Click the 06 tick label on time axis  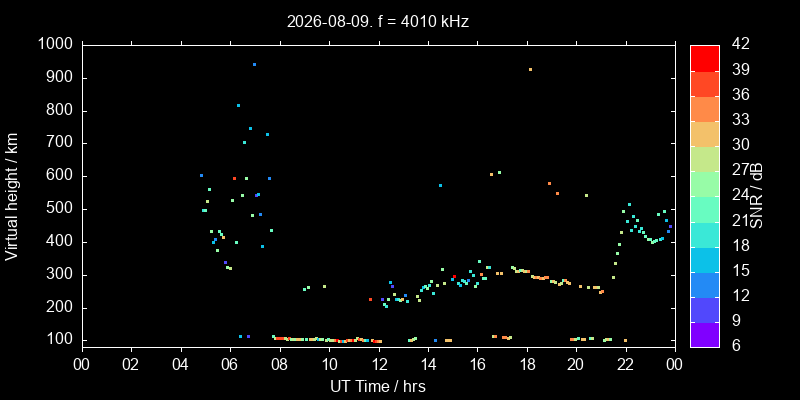tap(231, 365)
